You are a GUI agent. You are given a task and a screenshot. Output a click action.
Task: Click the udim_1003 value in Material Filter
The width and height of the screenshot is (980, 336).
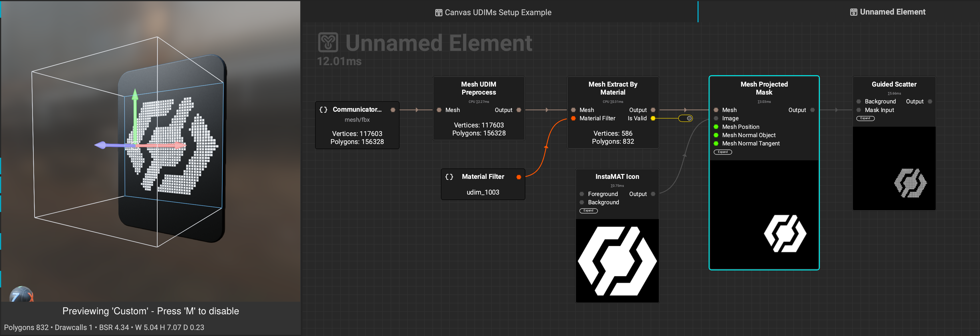(483, 192)
